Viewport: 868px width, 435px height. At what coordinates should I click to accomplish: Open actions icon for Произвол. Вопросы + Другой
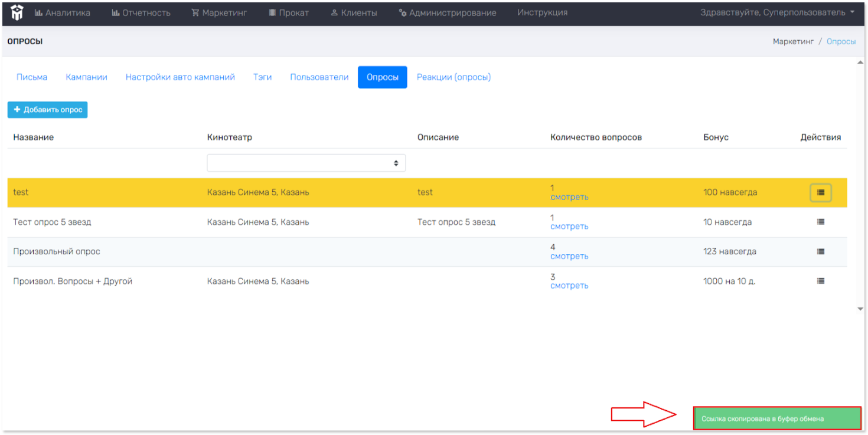(820, 281)
